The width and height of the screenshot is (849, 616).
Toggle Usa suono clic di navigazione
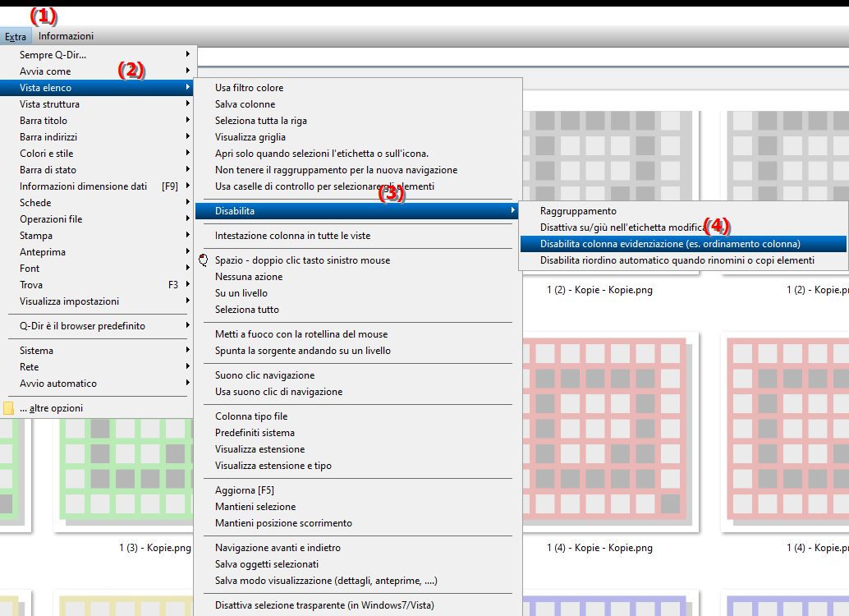tap(357, 392)
